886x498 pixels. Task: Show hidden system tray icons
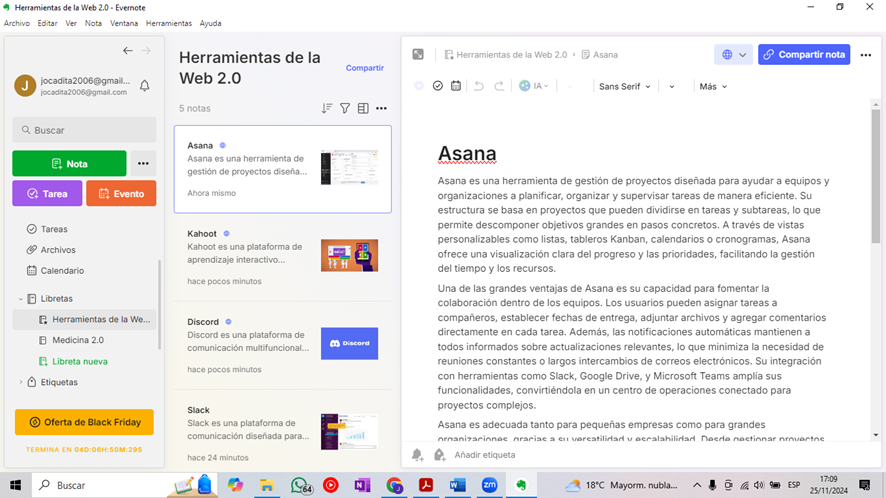tap(697, 485)
